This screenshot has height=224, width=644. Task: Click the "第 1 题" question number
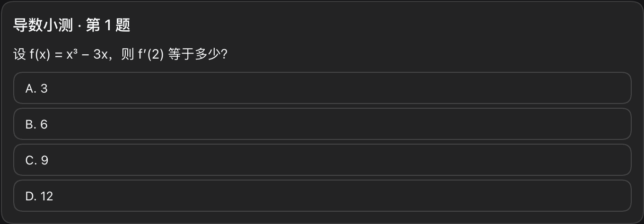[x=108, y=26]
